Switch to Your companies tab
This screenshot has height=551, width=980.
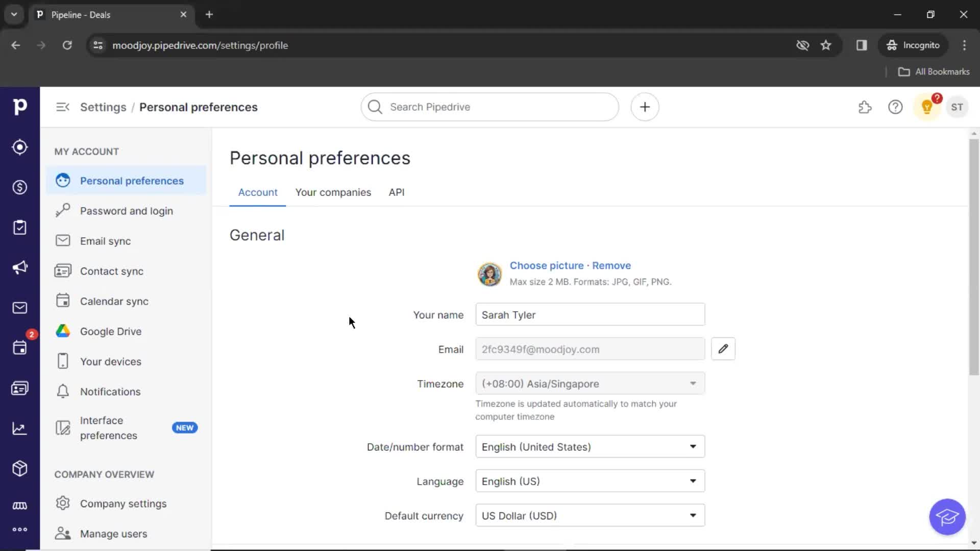point(333,192)
